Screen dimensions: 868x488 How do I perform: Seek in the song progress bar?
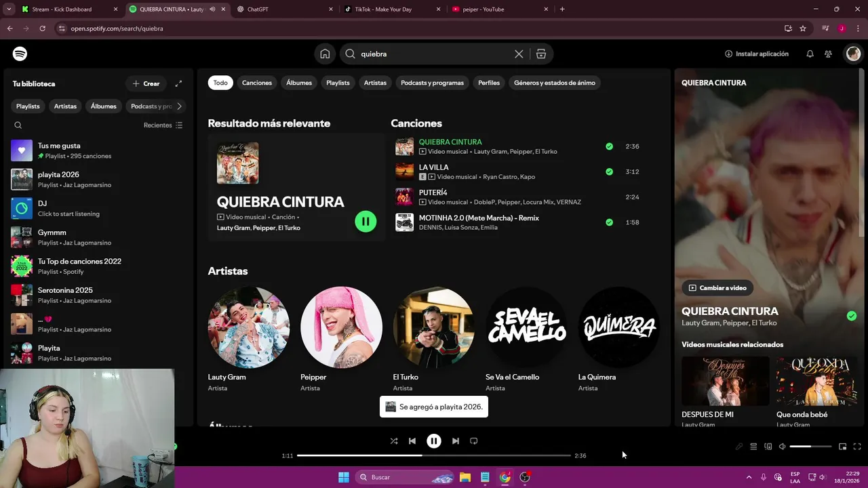tap(434, 455)
